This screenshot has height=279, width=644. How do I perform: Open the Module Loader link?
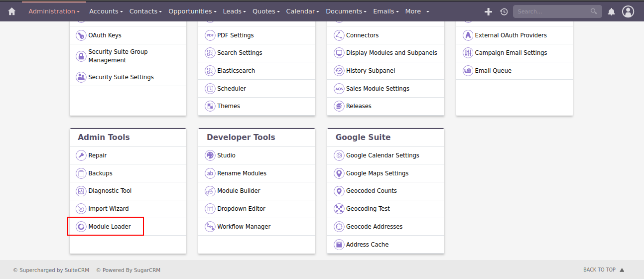110,227
